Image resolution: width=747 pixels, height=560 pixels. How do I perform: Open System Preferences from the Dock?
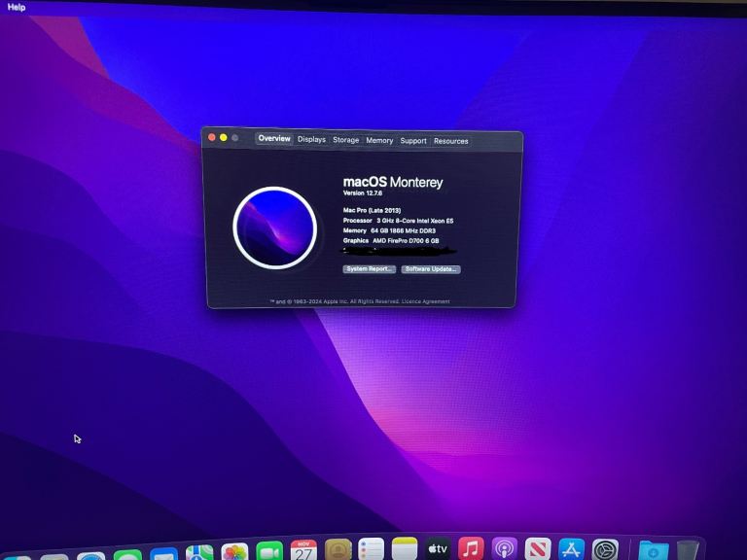pos(605,550)
